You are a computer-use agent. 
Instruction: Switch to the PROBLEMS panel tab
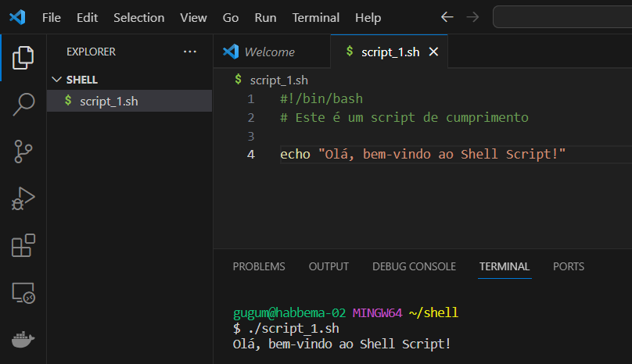259,266
